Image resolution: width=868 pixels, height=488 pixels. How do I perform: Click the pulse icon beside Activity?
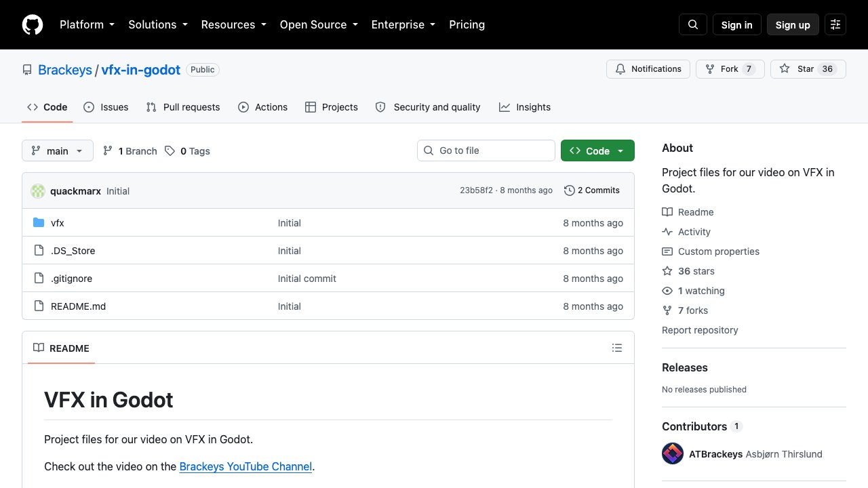(667, 232)
